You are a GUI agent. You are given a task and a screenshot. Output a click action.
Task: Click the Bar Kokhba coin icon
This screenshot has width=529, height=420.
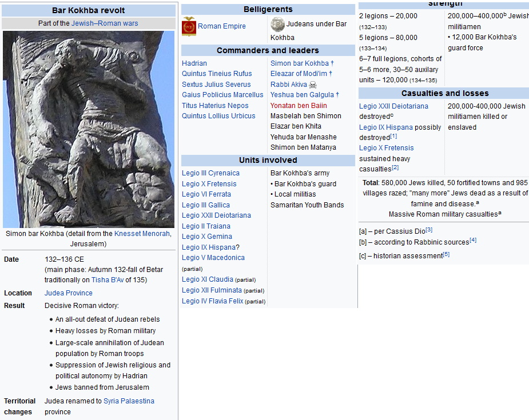[277, 24]
